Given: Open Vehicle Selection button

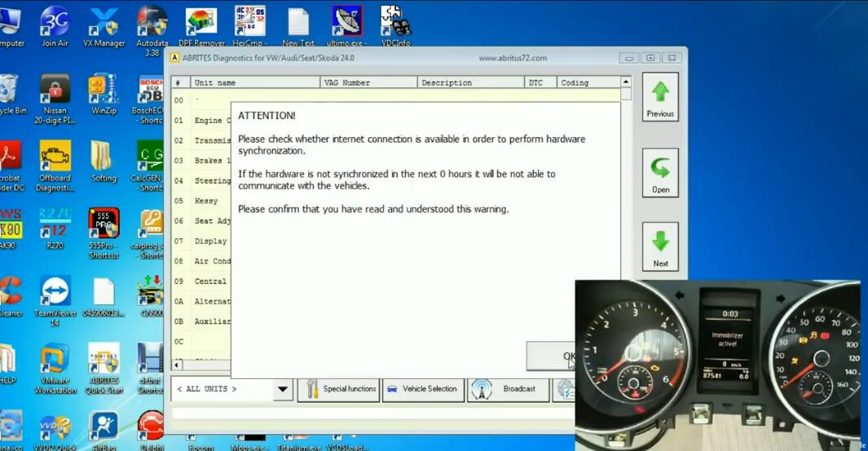Looking at the screenshot, I should 423,389.
